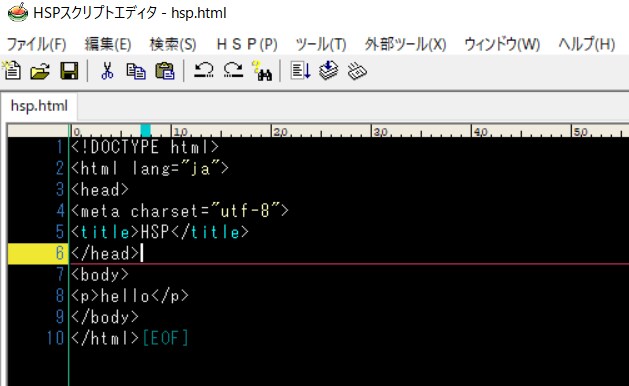Open the 編集(E) menu
Viewport: 629px width, 386px height.
coord(108,44)
